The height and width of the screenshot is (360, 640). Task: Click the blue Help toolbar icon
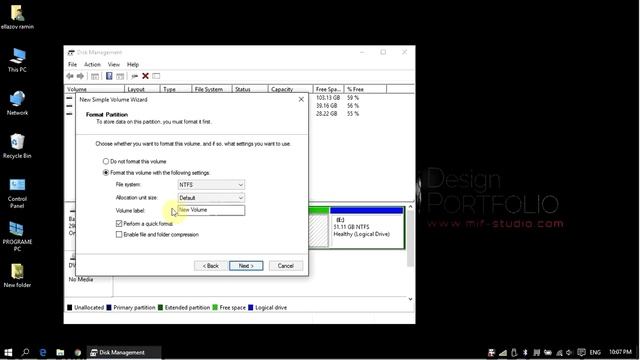click(109, 76)
